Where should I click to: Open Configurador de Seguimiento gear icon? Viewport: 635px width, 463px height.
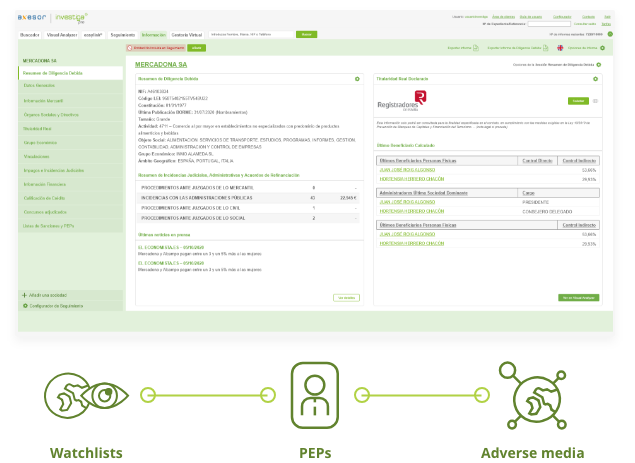coord(25,306)
